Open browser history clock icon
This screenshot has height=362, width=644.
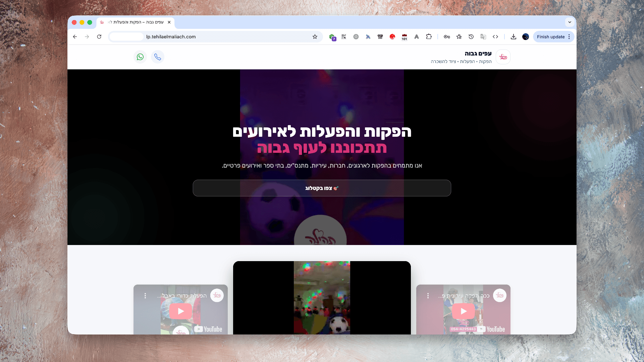pyautogui.click(x=471, y=37)
